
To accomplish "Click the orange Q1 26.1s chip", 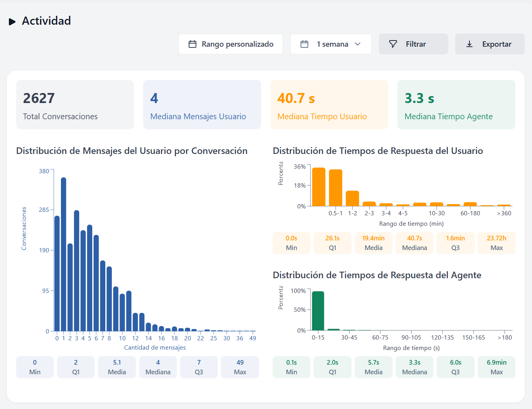I will pos(333,243).
